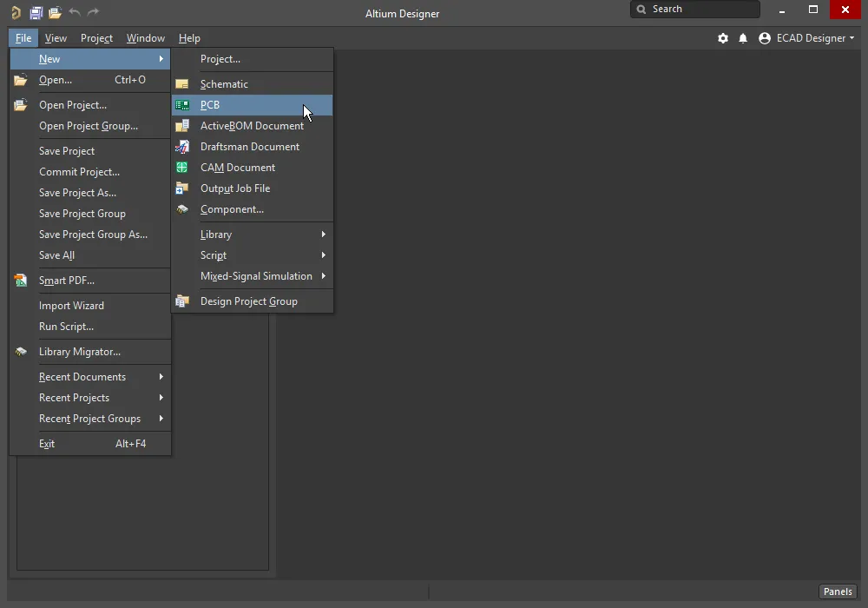Maximize the Altium Designer window
This screenshot has width=868, height=608.
pos(813,10)
